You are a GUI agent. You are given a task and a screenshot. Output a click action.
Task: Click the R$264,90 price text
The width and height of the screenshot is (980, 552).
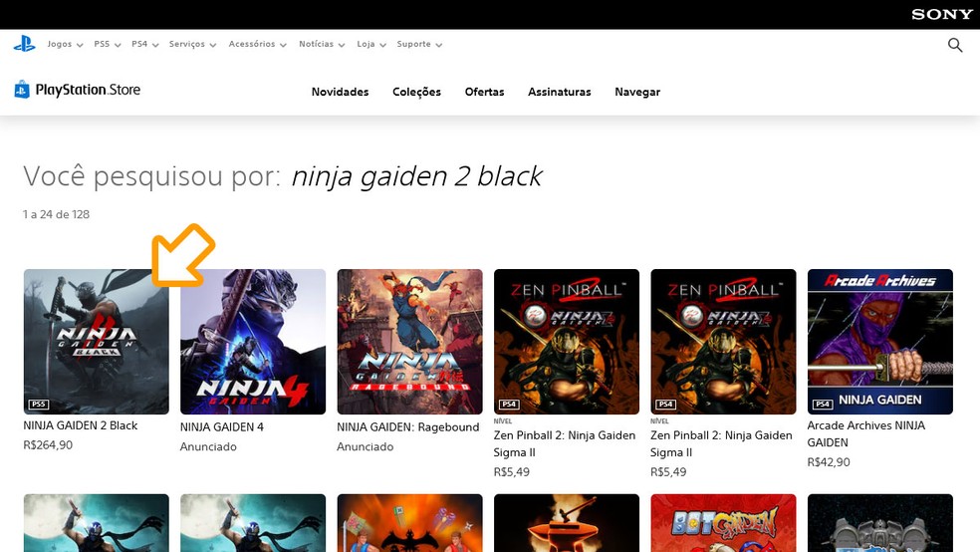(x=48, y=445)
